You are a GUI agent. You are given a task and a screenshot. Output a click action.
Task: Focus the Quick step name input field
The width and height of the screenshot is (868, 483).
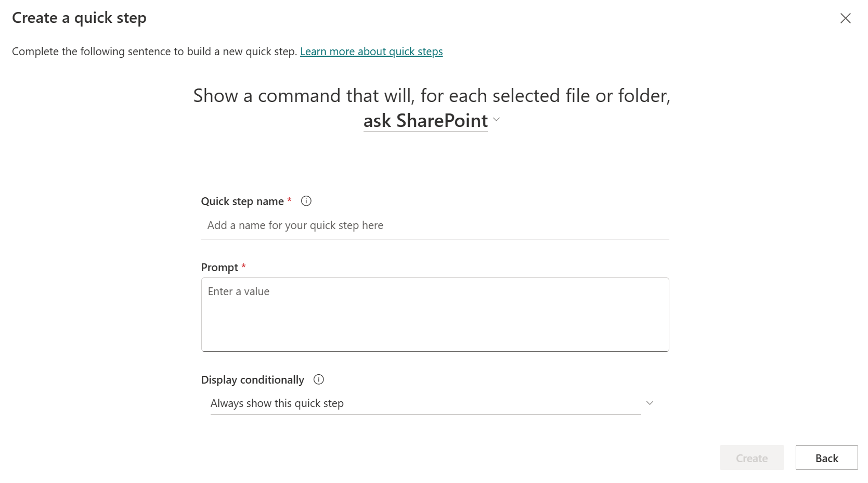tap(435, 226)
